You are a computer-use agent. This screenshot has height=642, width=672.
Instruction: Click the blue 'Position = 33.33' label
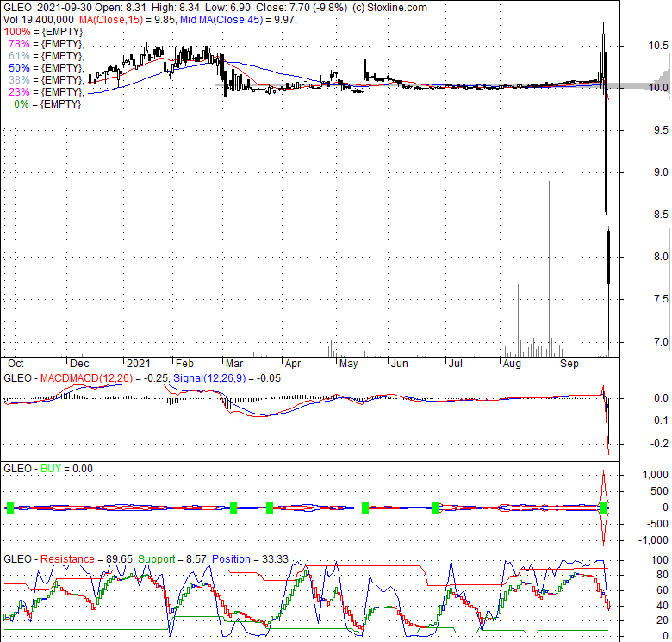pyautogui.click(x=251, y=559)
